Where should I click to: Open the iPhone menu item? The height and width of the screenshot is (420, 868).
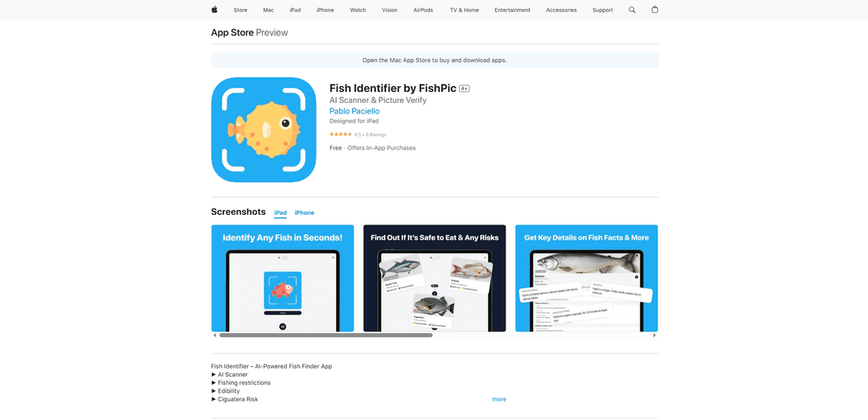pos(325,10)
